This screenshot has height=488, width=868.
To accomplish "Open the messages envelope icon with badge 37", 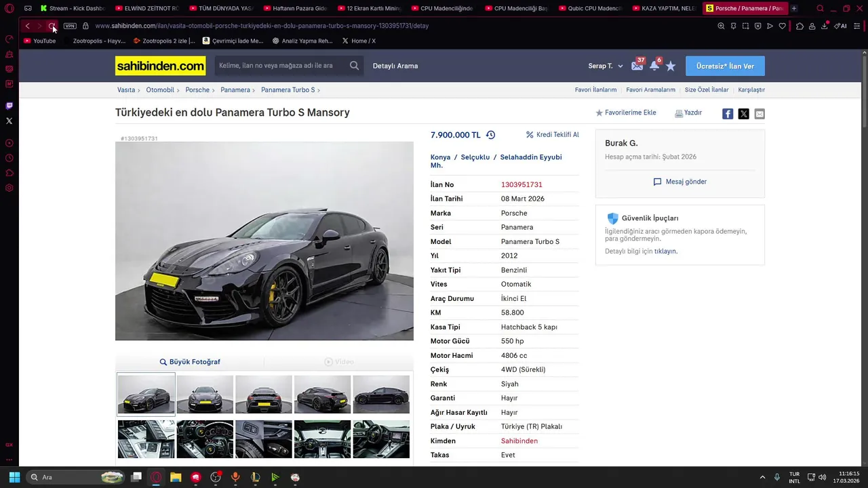I will pyautogui.click(x=637, y=65).
